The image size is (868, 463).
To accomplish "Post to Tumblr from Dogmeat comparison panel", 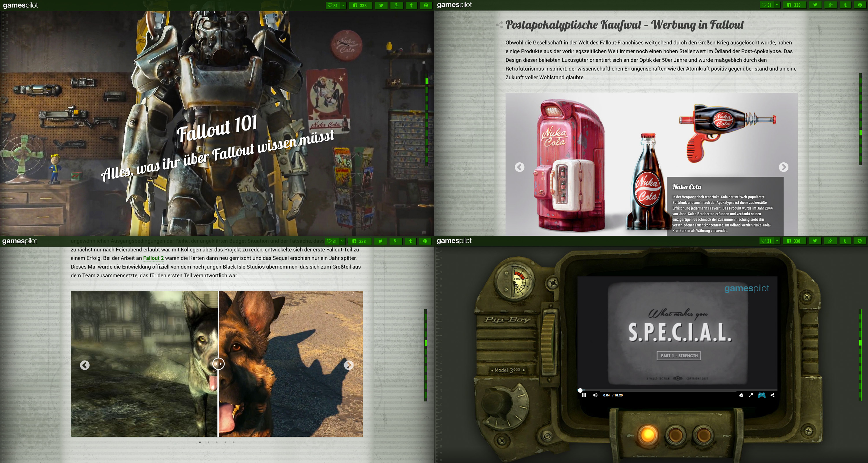I will pos(410,241).
